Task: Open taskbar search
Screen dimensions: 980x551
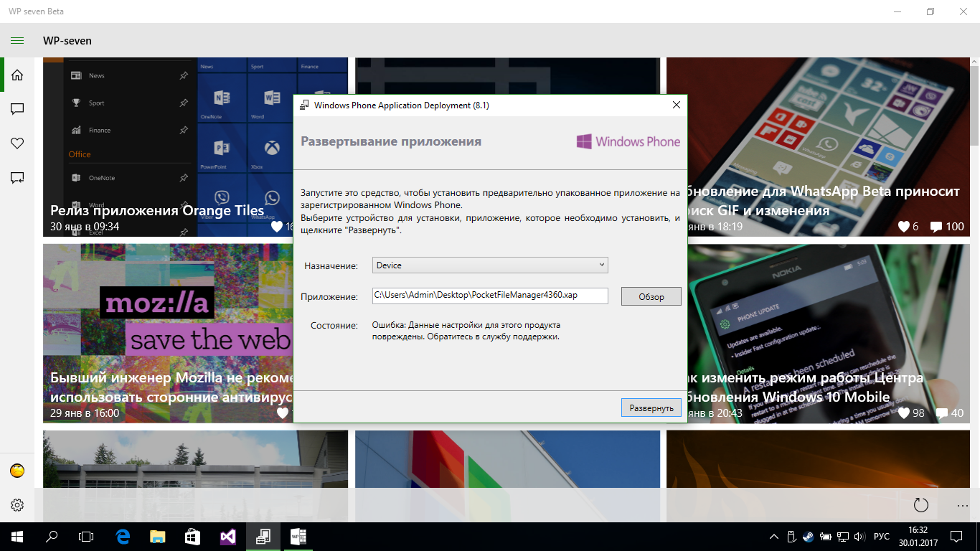Action: click(52, 536)
